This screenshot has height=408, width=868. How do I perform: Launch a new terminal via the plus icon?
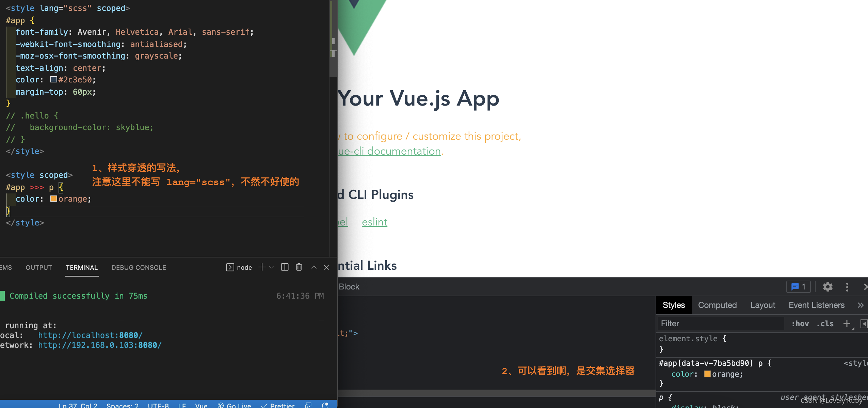click(x=262, y=267)
